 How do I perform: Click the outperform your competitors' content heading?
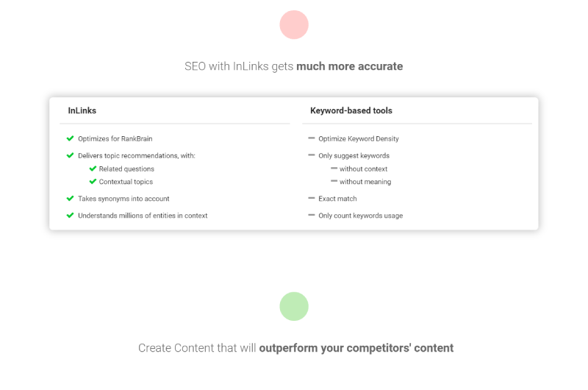pos(296,348)
